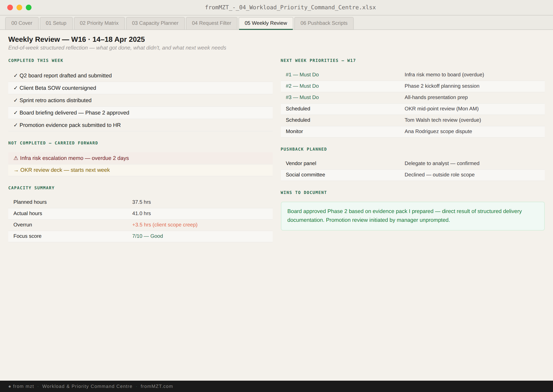Screen dimensions: 553x392
Task: Select 'Sprint retro actions distributed' row
Action: 140,100
